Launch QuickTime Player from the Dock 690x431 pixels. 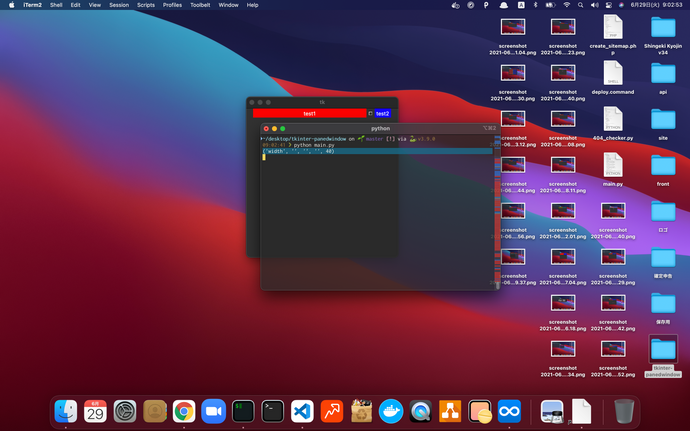[x=420, y=411]
